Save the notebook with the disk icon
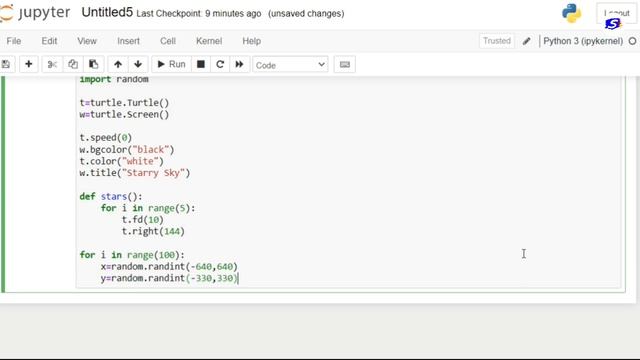 pyautogui.click(x=7, y=64)
